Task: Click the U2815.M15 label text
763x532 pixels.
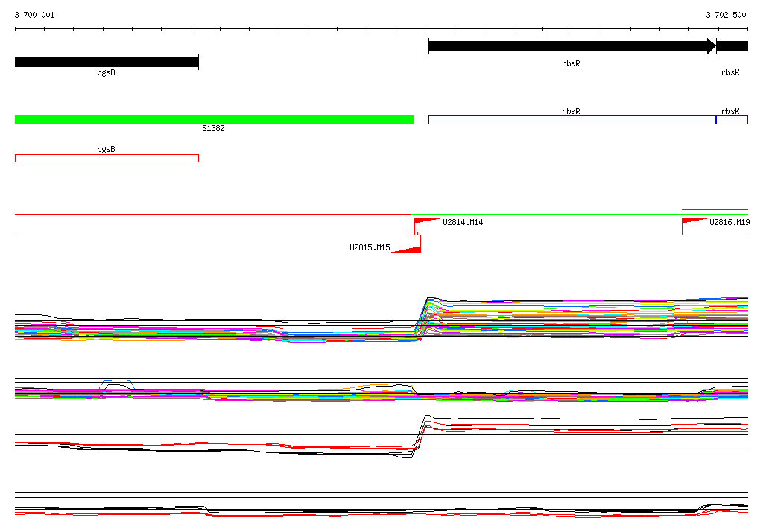Action: tap(370, 248)
